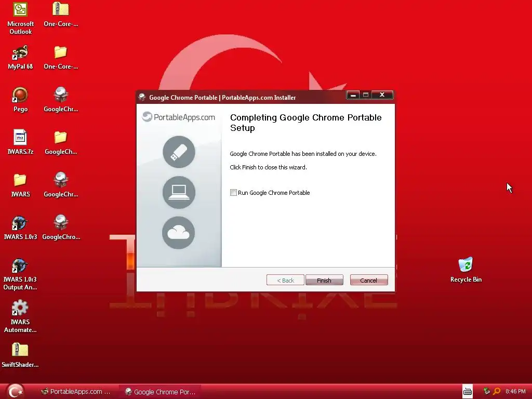The height and width of the screenshot is (399, 532).
Task: Switch to the Google Chrome Por... taskbar item
Action: pyautogui.click(x=160, y=392)
